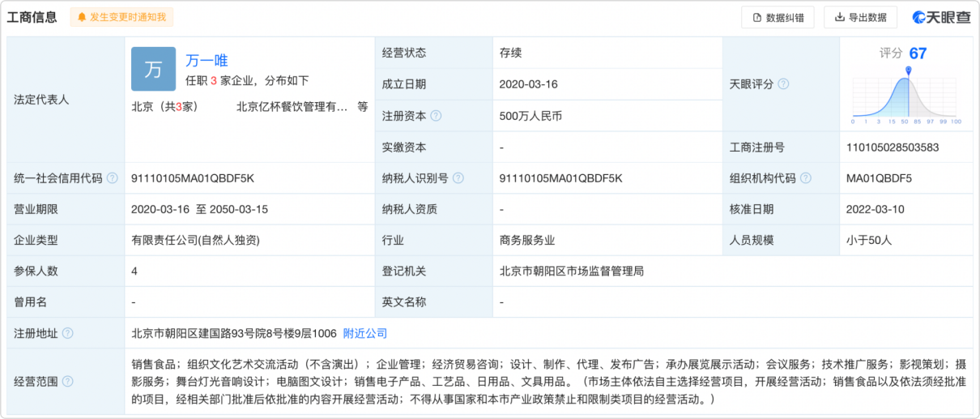Click the 成立日期 value 2020-03-16

(x=529, y=84)
